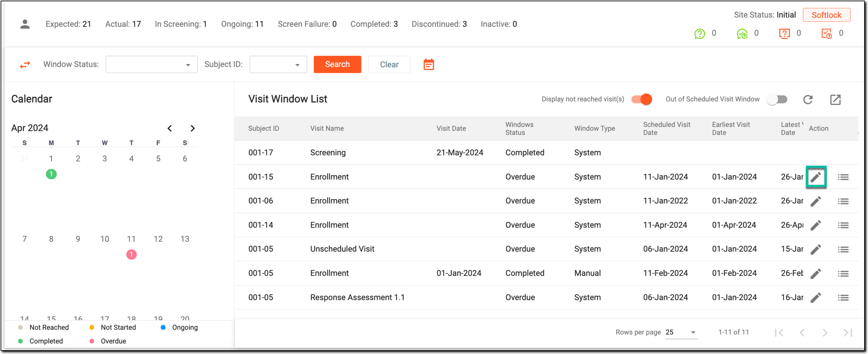Go to next calendar month
This screenshot has height=354, width=868.
pyautogui.click(x=193, y=128)
